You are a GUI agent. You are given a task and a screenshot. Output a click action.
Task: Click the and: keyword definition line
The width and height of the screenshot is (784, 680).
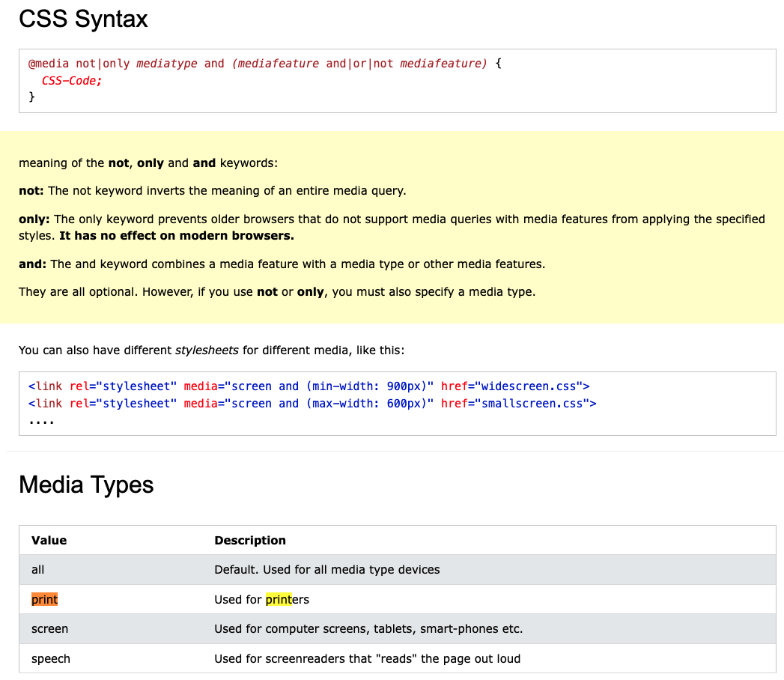pyautogui.click(x=282, y=264)
